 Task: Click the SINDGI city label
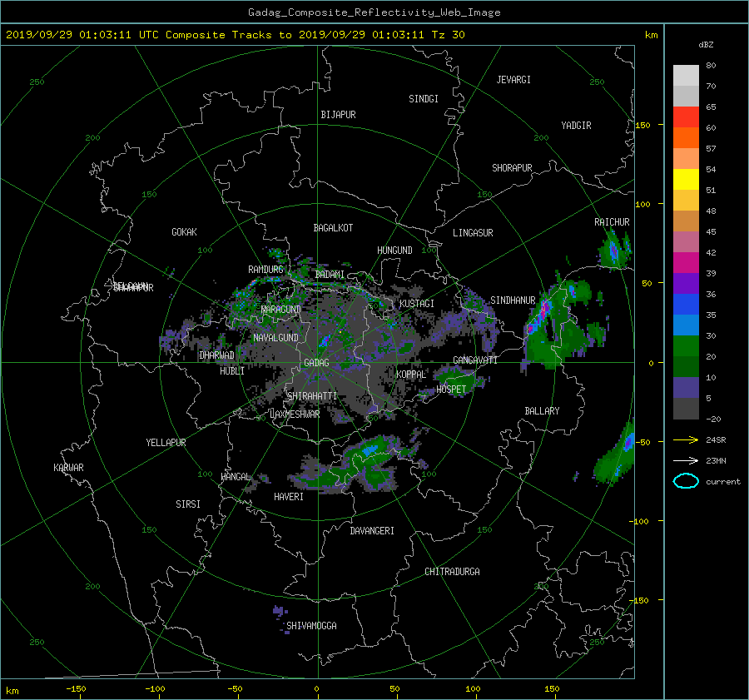coord(424,99)
